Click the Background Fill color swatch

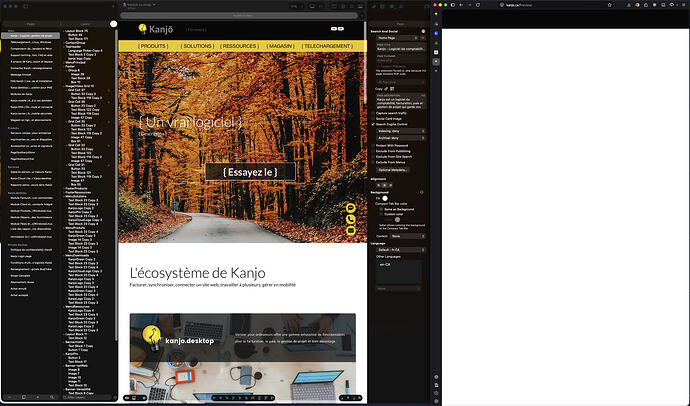385,198
